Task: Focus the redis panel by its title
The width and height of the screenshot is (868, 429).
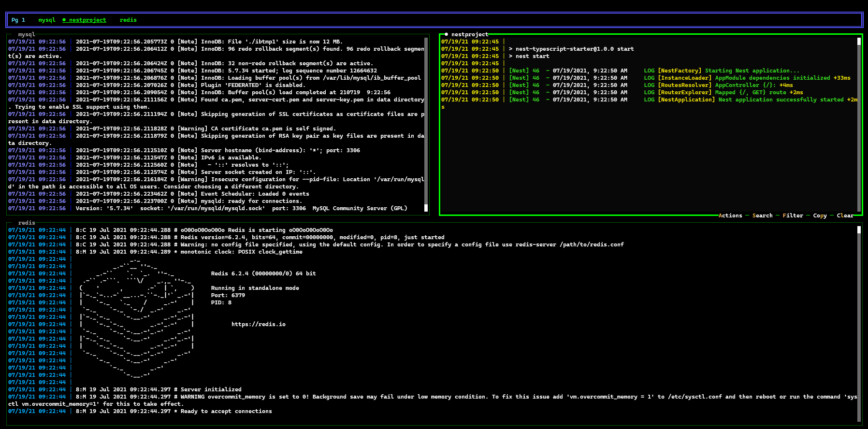Action: pos(27,223)
